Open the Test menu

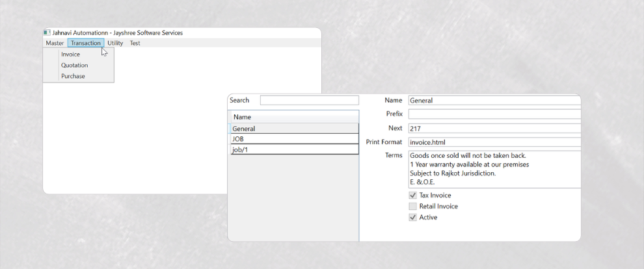click(135, 43)
